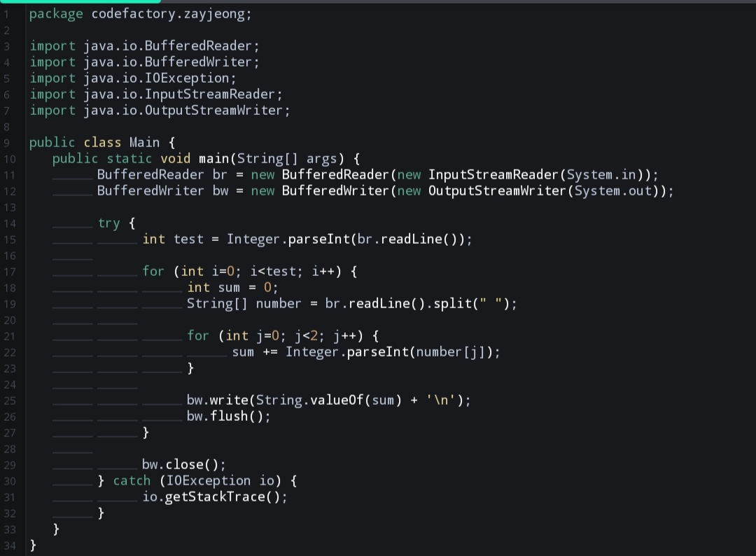Image resolution: width=756 pixels, height=556 pixels.
Task: Click 'String.valueOf(sum)' on line 25
Action: click(x=328, y=401)
